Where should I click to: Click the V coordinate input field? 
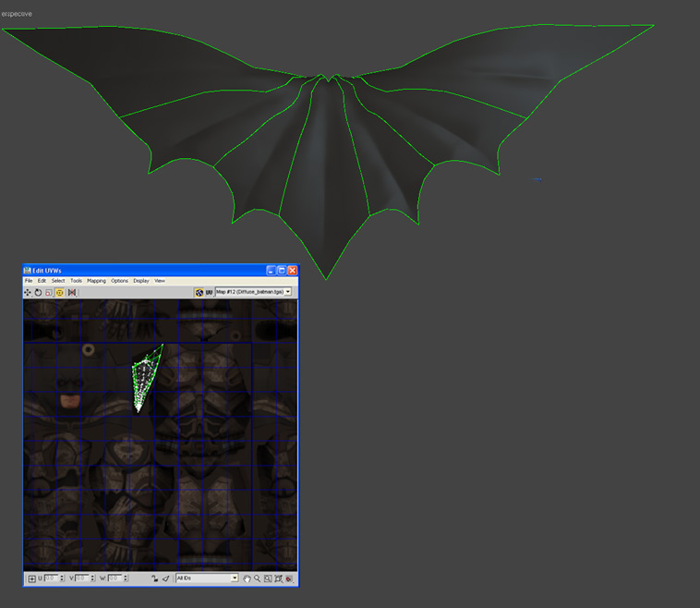(82, 578)
